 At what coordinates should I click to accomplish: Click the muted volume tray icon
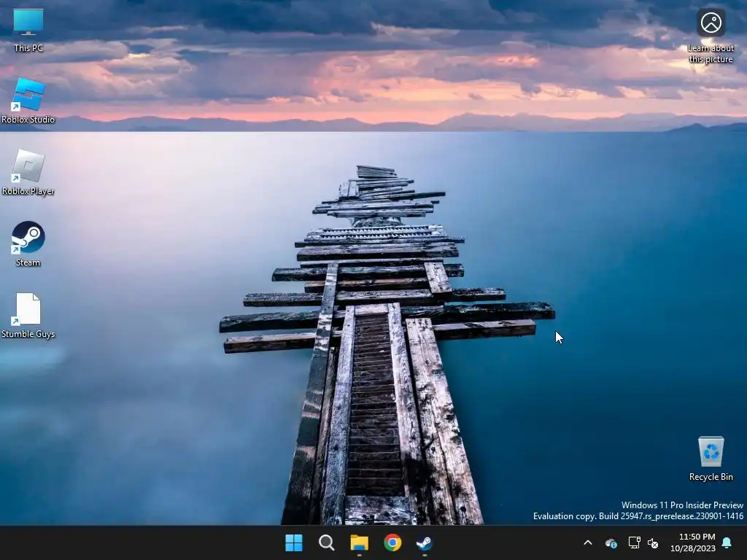click(653, 542)
